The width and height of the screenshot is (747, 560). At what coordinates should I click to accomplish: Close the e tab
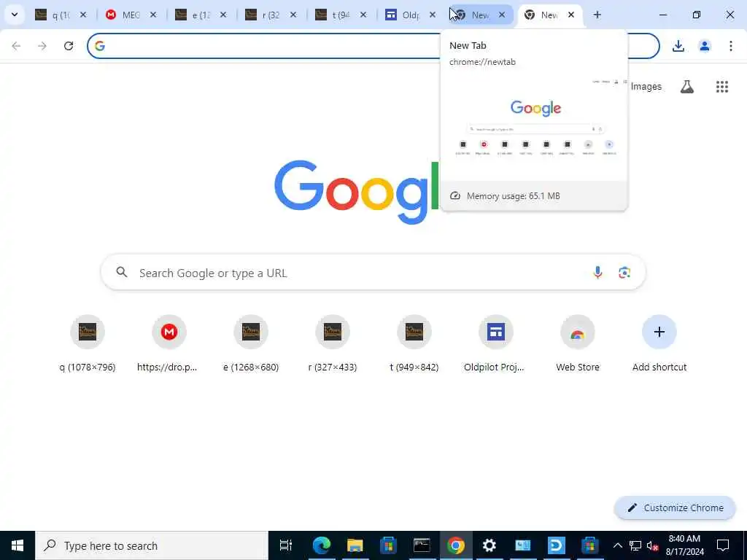pyautogui.click(x=223, y=15)
